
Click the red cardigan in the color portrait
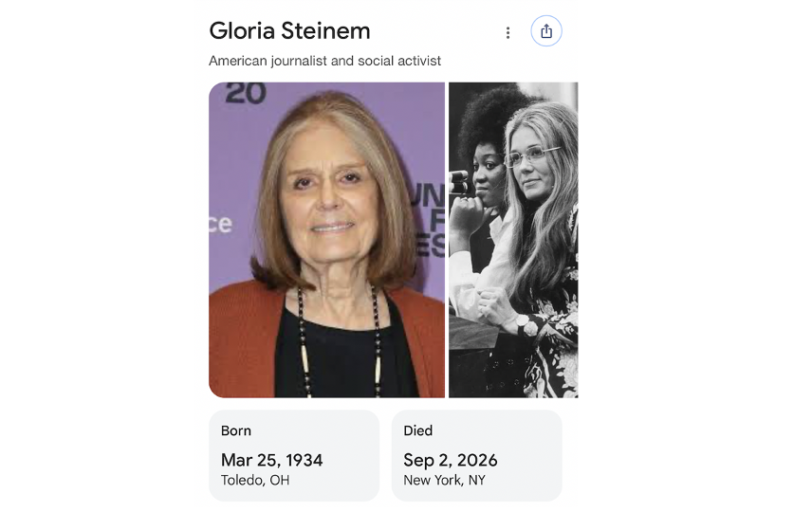click(x=241, y=341)
